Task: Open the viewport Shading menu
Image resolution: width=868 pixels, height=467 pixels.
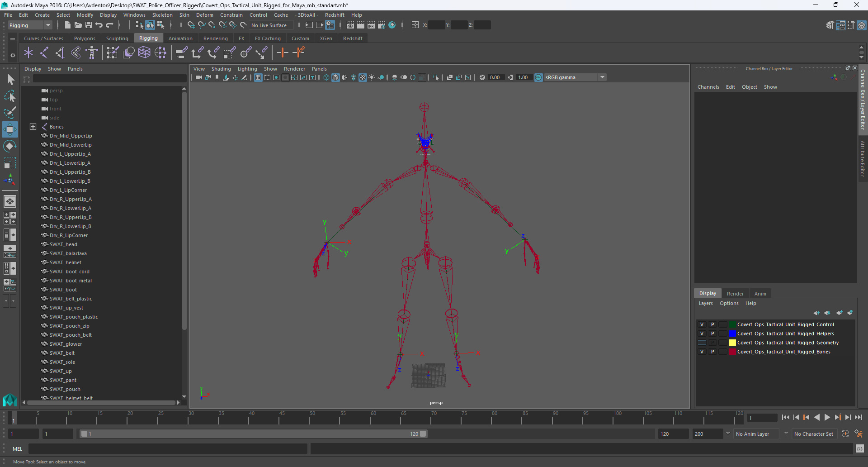Action: (221, 69)
